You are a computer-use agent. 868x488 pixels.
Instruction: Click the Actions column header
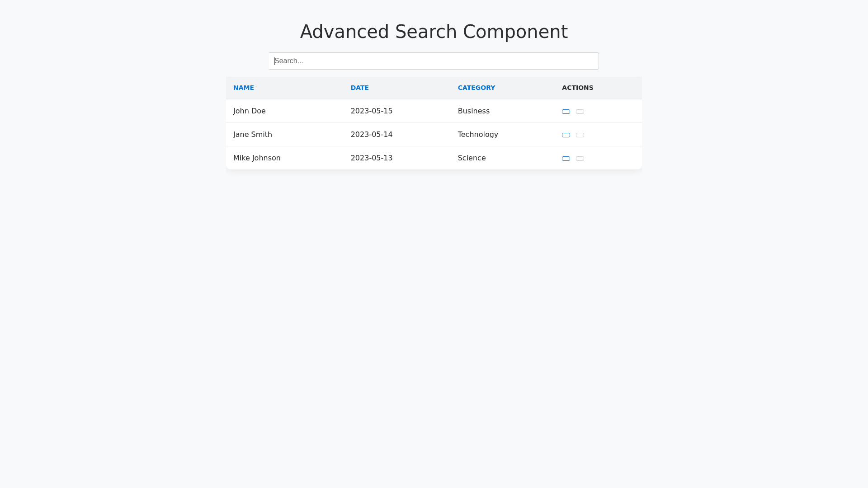coord(577,88)
